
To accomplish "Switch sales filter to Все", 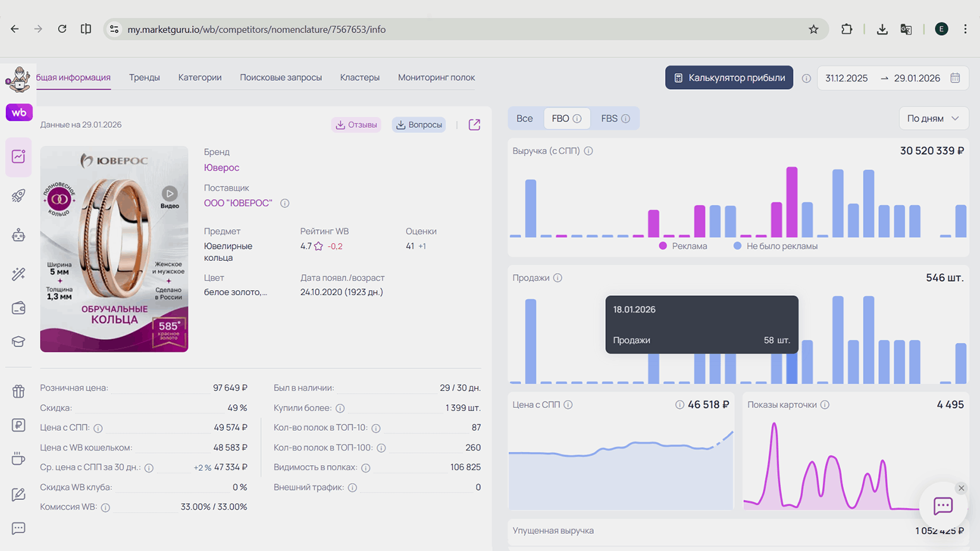I will pyautogui.click(x=524, y=118).
